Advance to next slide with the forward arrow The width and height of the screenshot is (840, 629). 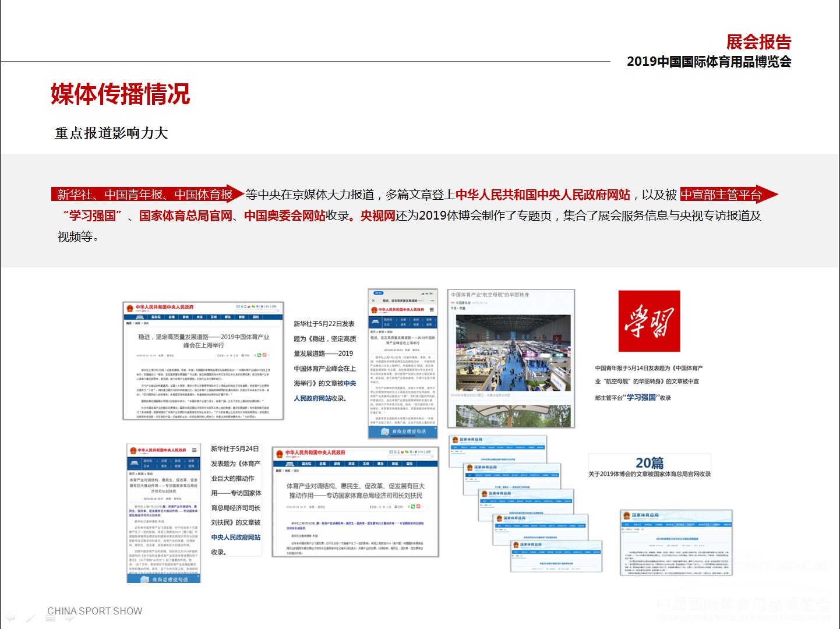[70, 617]
